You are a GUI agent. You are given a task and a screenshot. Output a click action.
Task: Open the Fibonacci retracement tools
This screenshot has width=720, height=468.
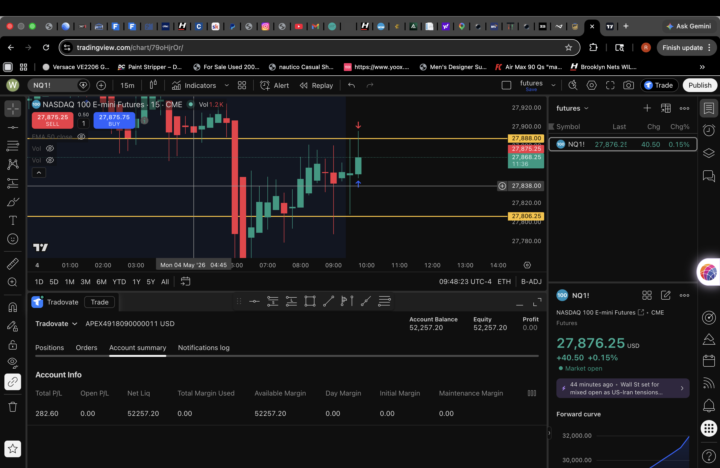[13, 146]
